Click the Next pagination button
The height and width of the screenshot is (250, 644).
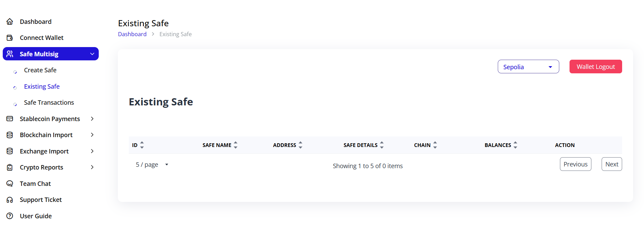[x=611, y=164]
